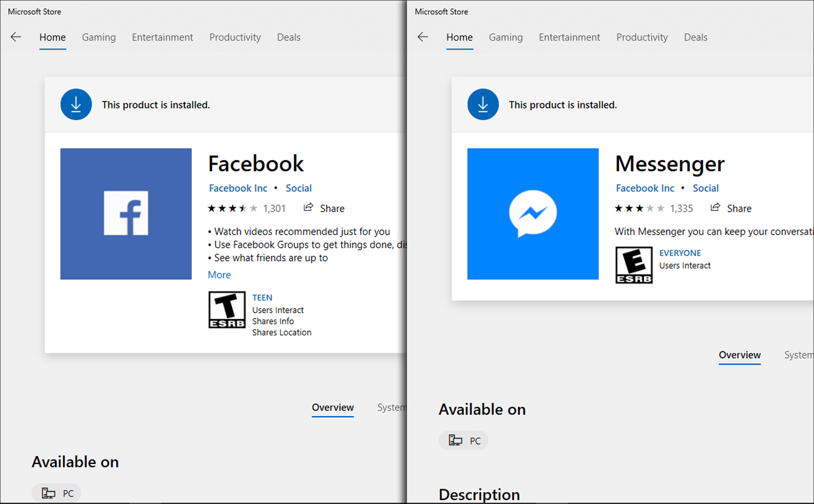The image size is (814, 504).
Task: Click the ESRB Everyone rating badge
Action: tap(634, 265)
